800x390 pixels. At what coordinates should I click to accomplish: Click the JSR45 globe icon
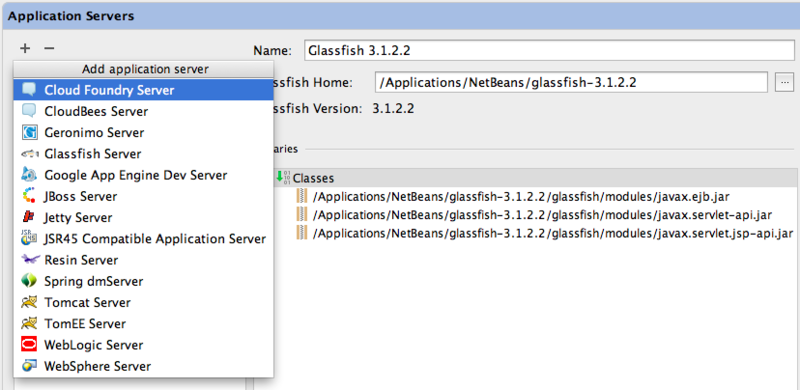pyautogui.click(x=30, y=238)
